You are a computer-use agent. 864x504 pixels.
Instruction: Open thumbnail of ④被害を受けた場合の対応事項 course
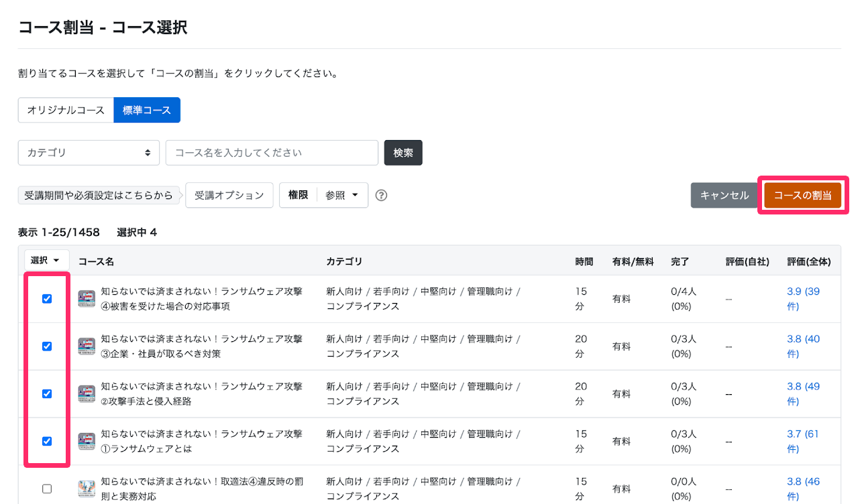(87, 299)
